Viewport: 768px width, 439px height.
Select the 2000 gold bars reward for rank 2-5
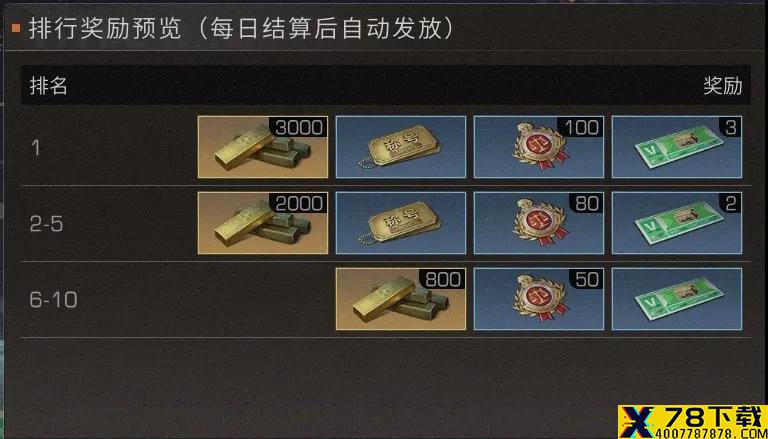coord(263,223)
